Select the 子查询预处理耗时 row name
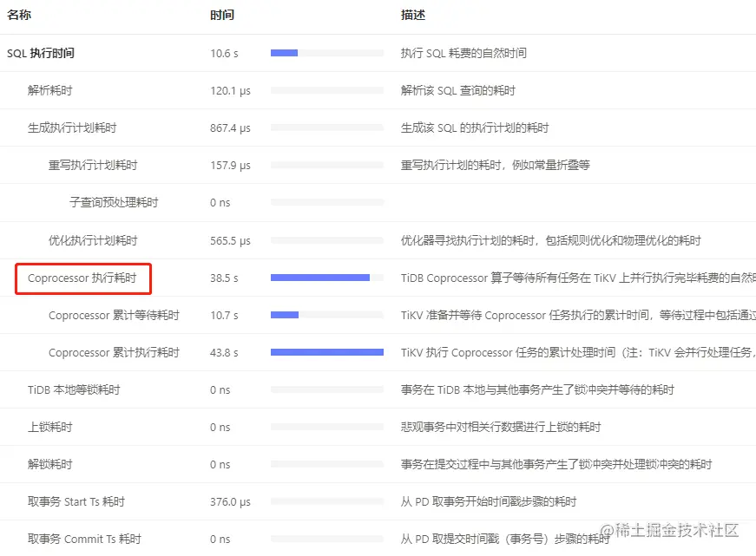The width and height of the screenshot is (756, 556). [114, 202]
